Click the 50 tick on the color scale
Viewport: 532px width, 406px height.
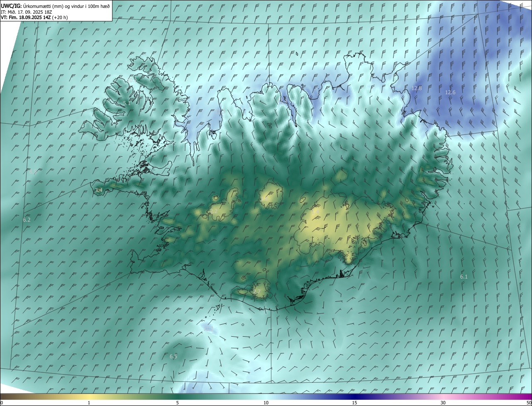[529, 403]
